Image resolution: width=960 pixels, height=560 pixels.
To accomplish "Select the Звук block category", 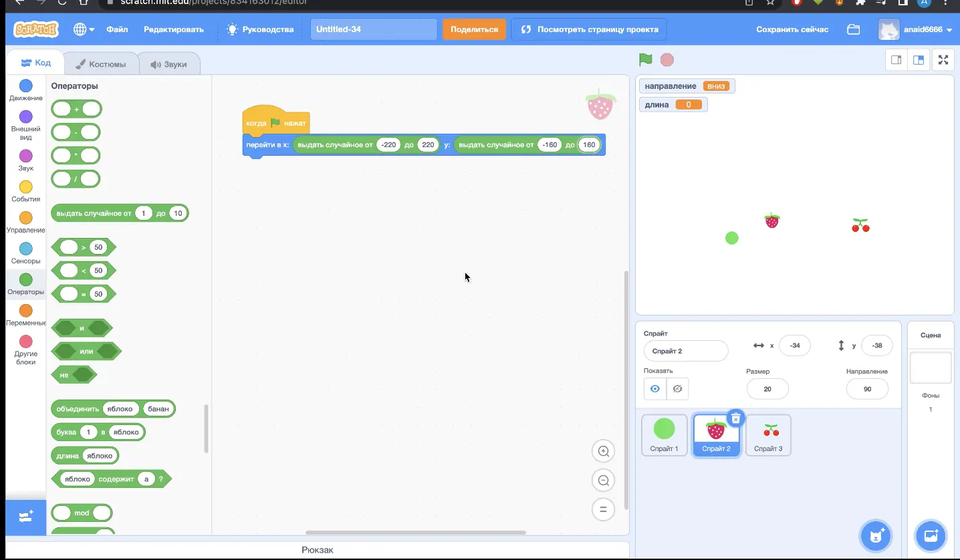I will [25, 160].
